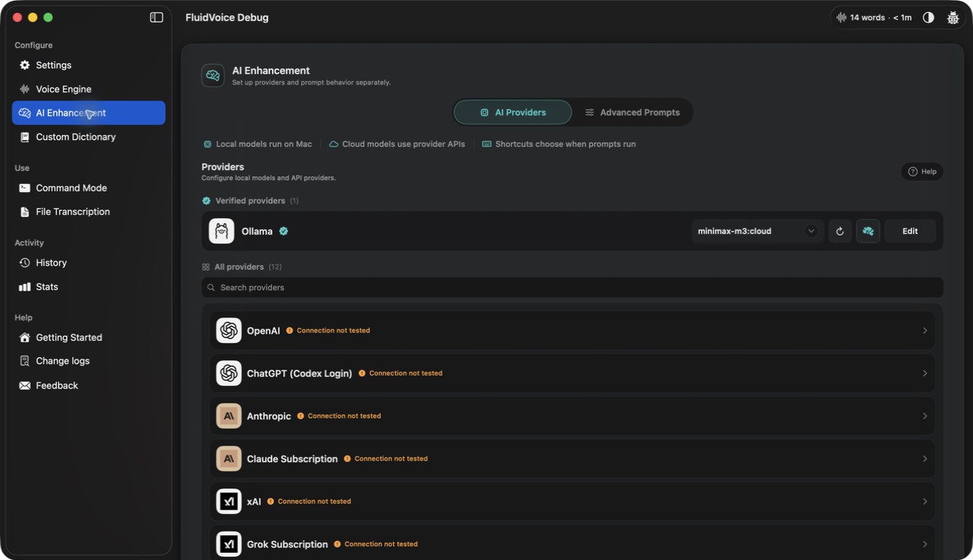
Task: Click Anthropic's "Connection not tested" status
Action: point(344,416)
